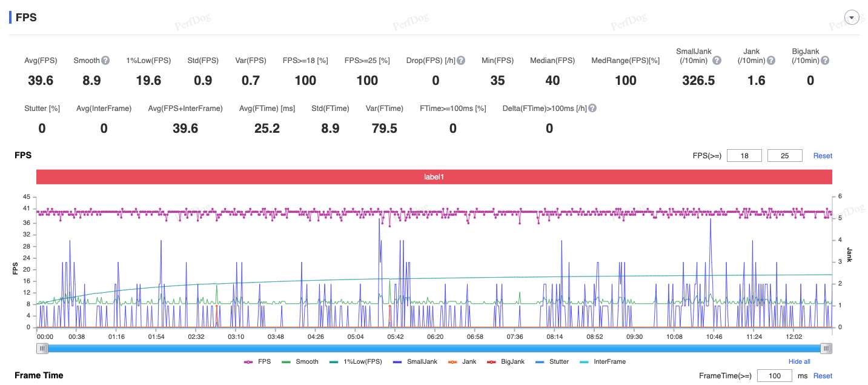The height and width of the screenshot is (385, 868).
Task: Click the FrameTime threshold input field
Action: pyautogui.click(x=774, y=376)
